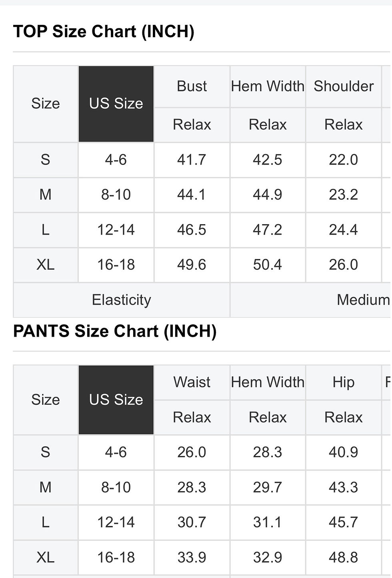Click the 12-14 US size in PANTS chart
Viewport: 392px width, 578px height.
pos(116,522)
